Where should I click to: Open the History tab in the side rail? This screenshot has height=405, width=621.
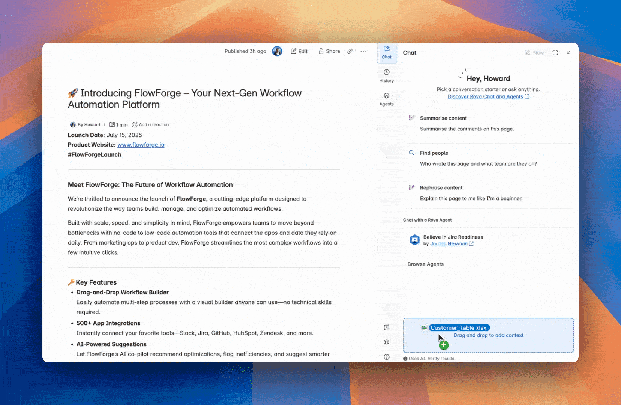click(387, 76)
